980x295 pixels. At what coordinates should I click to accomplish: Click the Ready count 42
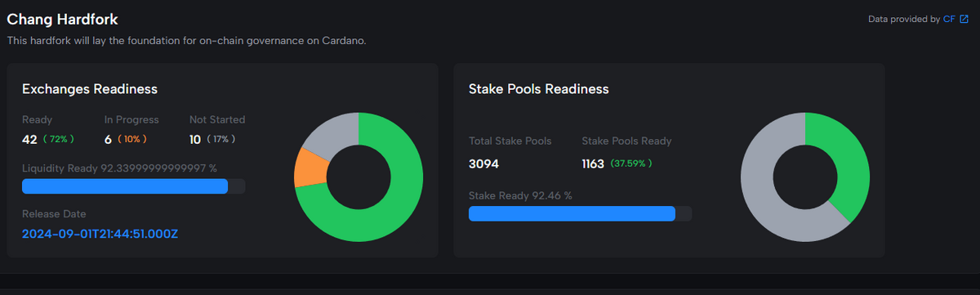pyautogui.click(x=29, y=140)
